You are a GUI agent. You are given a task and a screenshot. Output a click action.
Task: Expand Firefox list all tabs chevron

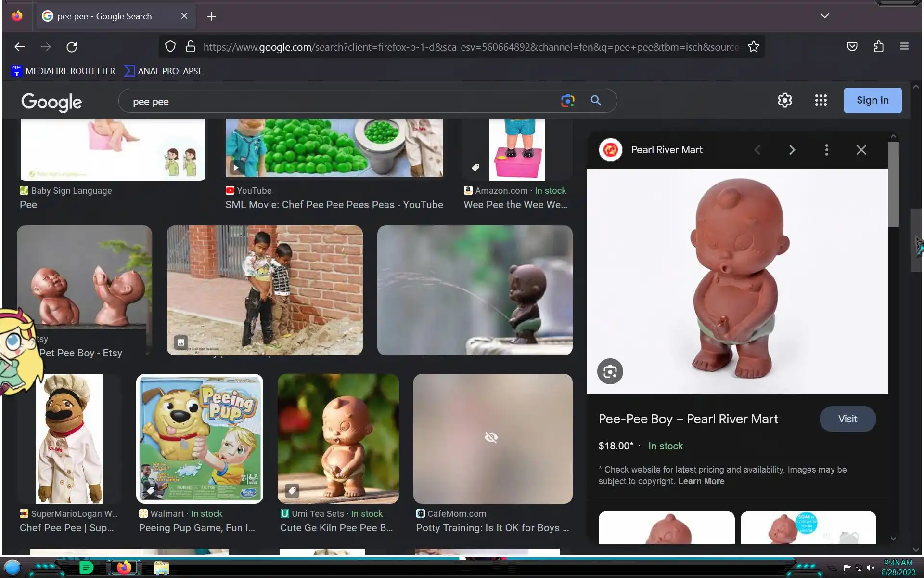click(824, 16)
